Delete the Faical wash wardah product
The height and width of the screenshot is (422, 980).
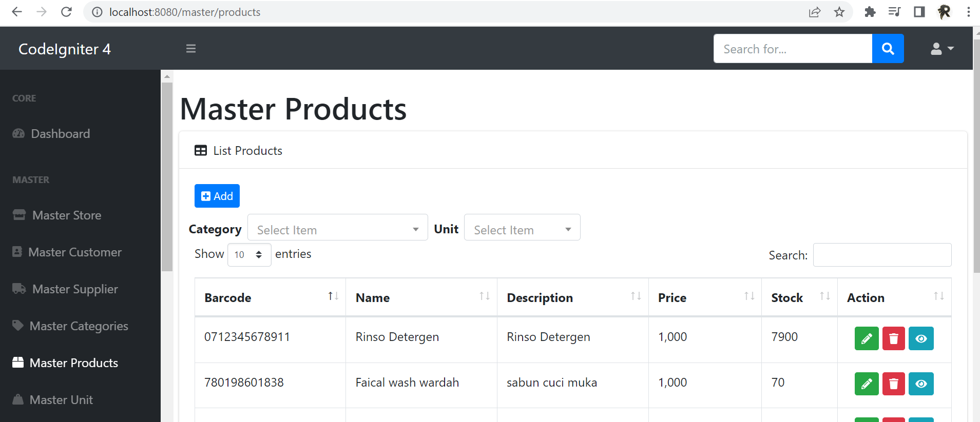coord(894,384)
